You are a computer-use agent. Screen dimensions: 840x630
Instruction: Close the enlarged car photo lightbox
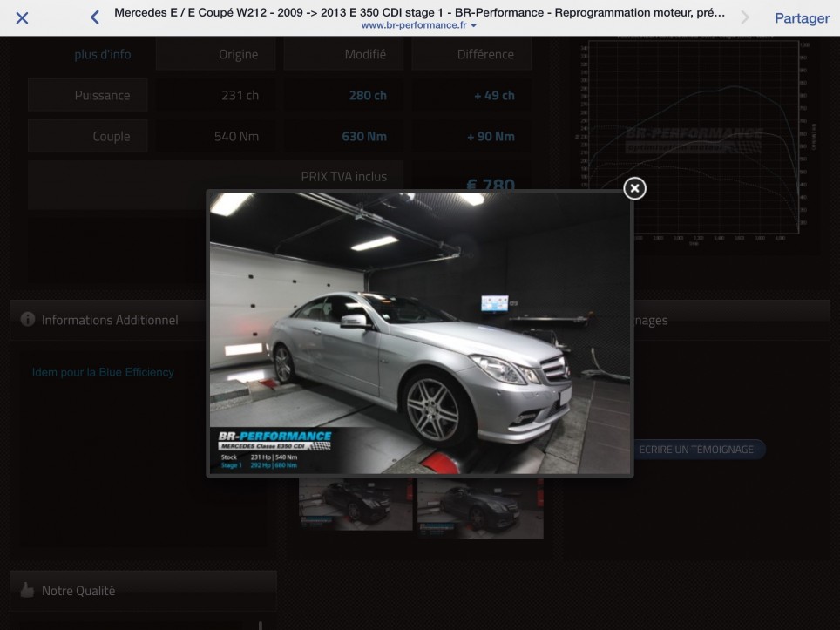click(x=634, y=187)
